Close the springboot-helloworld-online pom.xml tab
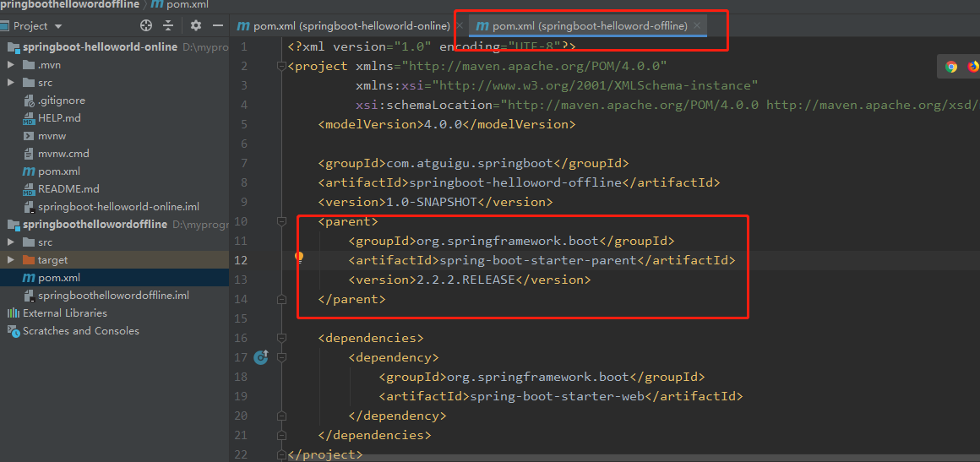The height and width of the screenshot is (462, 980). click(x=460, y=25)
